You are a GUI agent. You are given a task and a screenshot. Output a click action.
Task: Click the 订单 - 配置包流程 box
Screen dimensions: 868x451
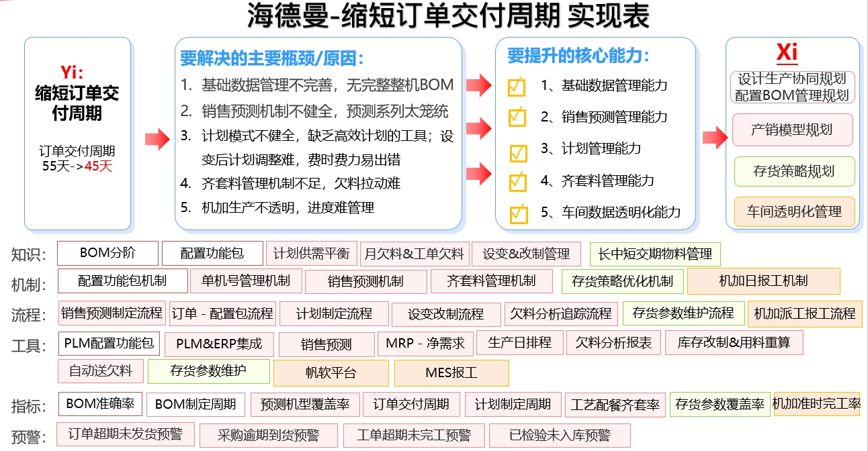tap(222, 313)
